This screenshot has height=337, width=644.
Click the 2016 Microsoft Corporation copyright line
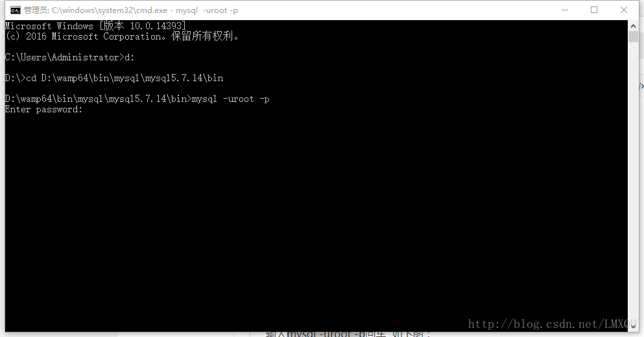coord(122,36)
